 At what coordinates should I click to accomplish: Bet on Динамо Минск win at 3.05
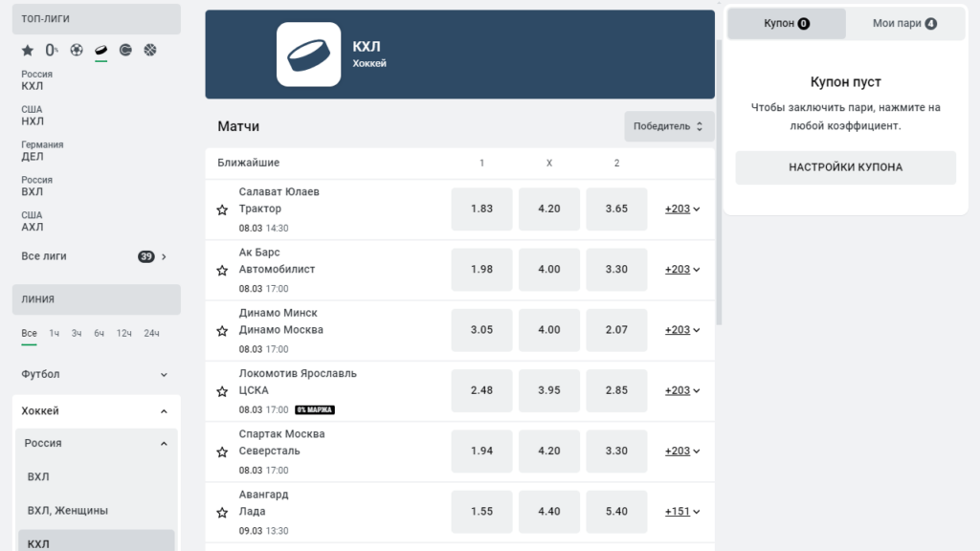pos(482,330)
